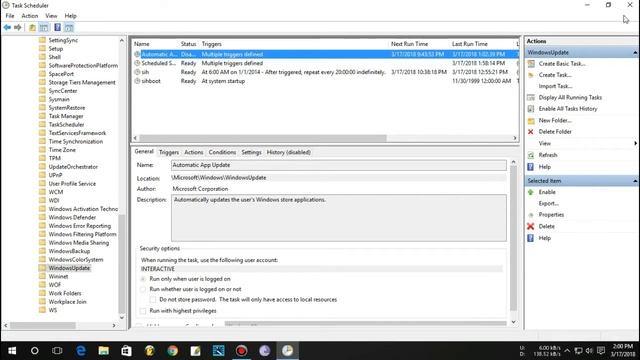Click the red Delete Folder icon

[x=531, y=132]
